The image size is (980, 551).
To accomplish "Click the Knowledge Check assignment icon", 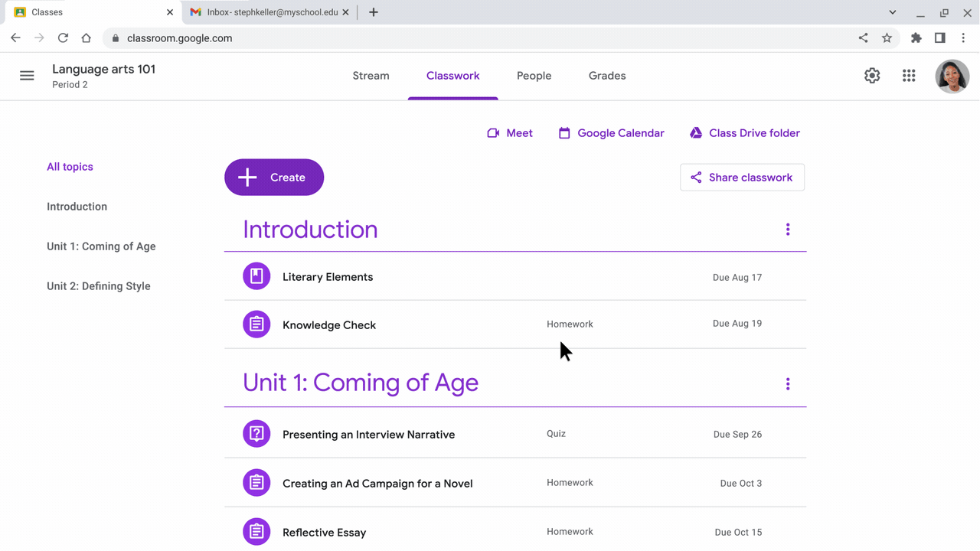I will tap(256, 324).
